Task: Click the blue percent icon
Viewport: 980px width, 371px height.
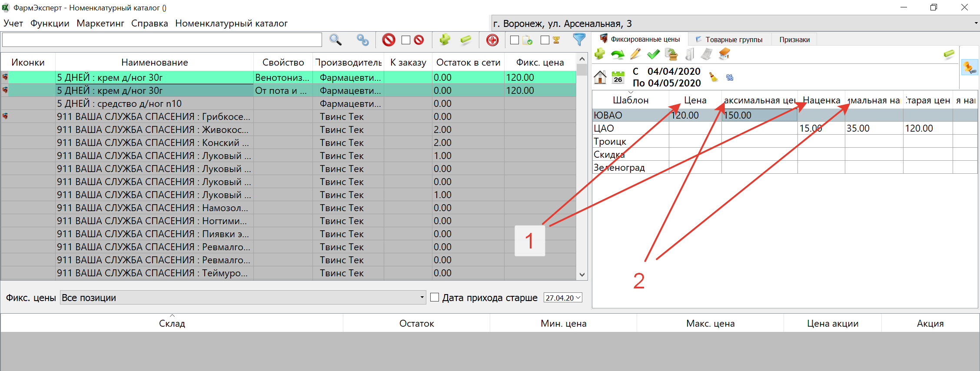Action: 729,77
